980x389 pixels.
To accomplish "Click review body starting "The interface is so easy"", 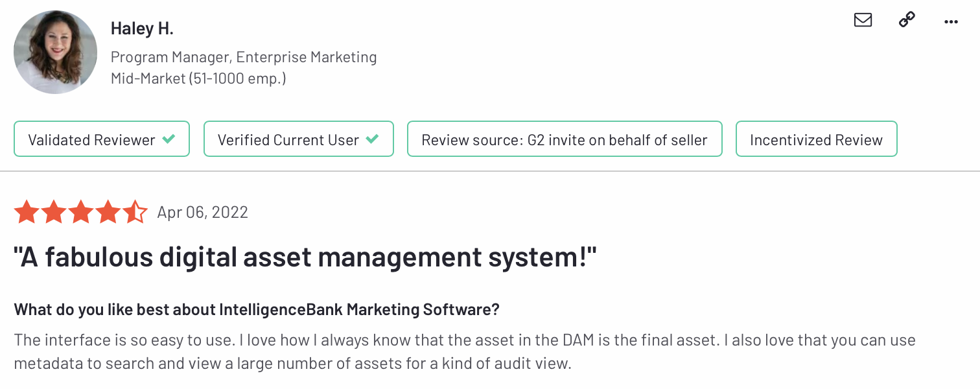I will [465, 351].
